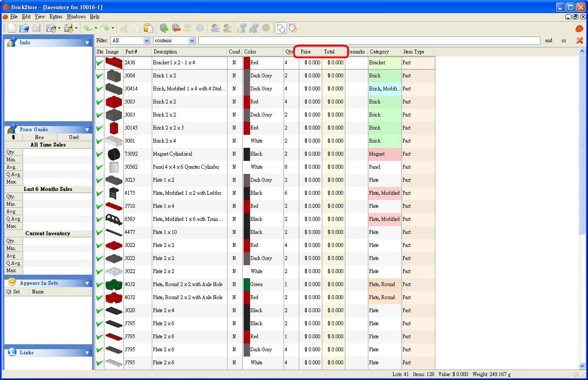Open the Filter 'All' field dropdown
Viewport: 588px width, 380px height.
pos(147,40)
